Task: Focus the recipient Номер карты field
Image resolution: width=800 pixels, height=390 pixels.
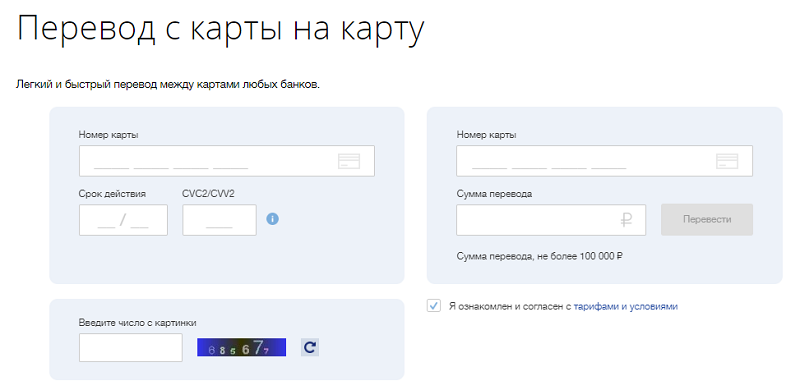Action: pyautogui.click(x=605, y=161)
